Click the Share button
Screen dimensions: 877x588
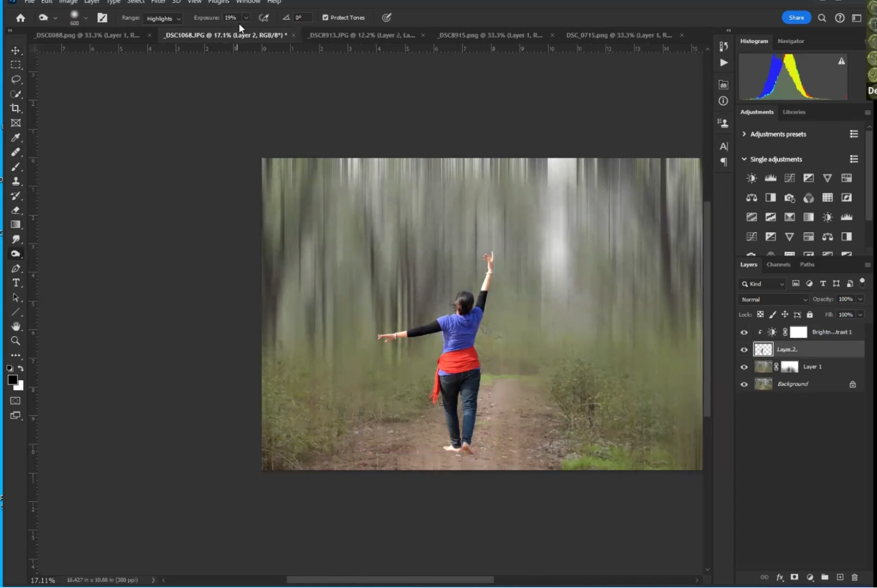click(796, 18)
